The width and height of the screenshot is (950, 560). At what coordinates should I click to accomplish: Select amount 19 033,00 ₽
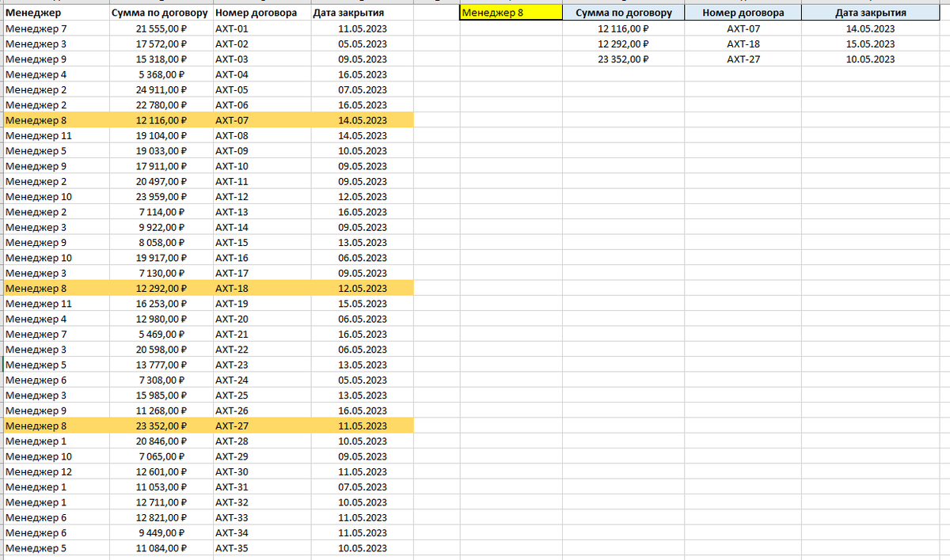coord(161,151)
